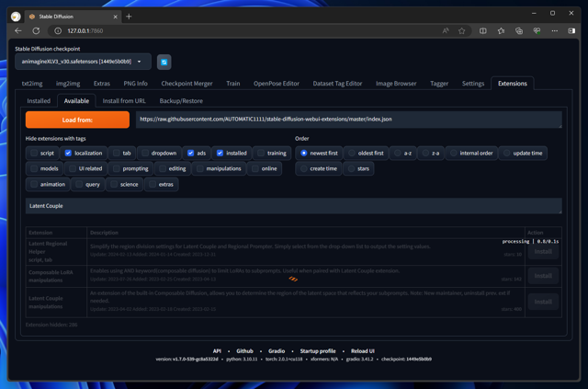Enable the animation tag checkbox
Image resolution: width=588 pixels, height=389 pixels.
point(34,184)
